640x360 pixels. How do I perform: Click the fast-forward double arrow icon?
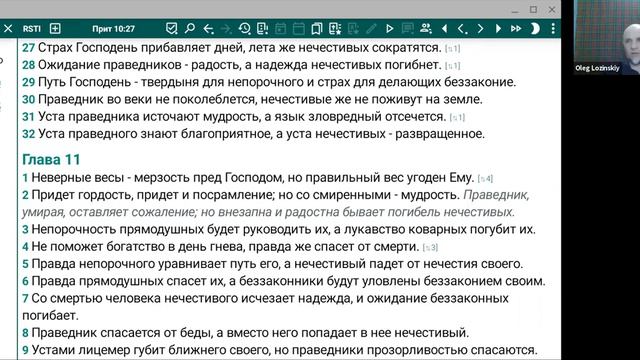(x=516, y=29)
